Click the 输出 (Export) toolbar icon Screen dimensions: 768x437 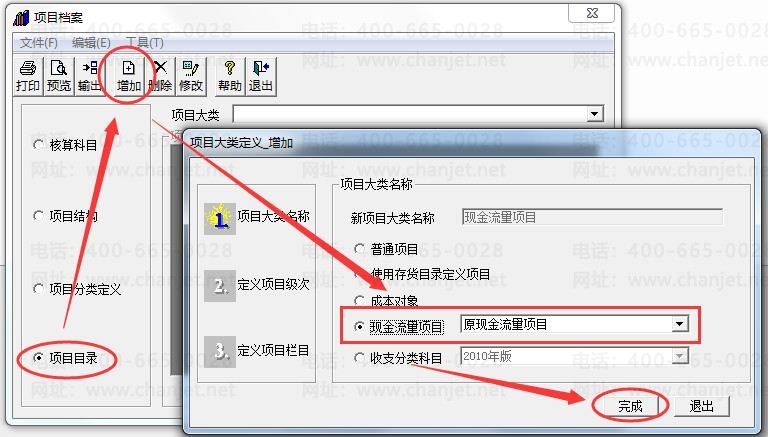click(90, 76)
